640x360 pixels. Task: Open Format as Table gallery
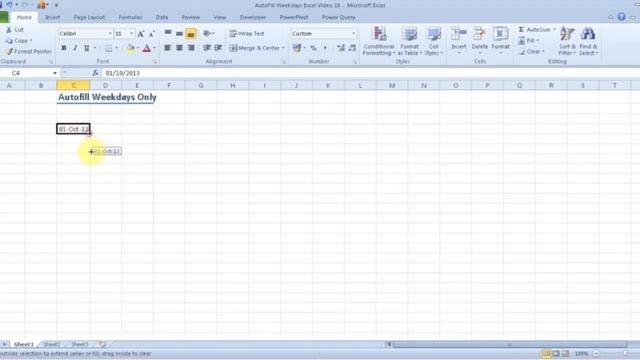(x=409, y=41)
